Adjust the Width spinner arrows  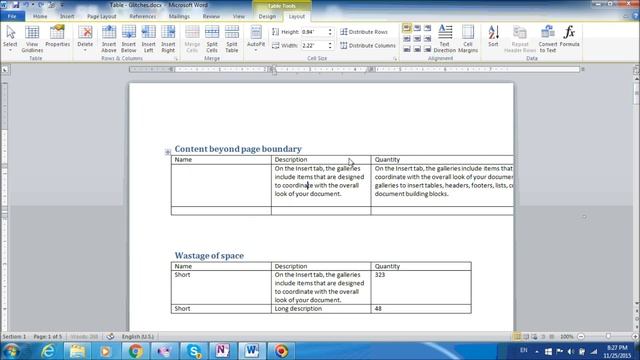click(330, 45)
